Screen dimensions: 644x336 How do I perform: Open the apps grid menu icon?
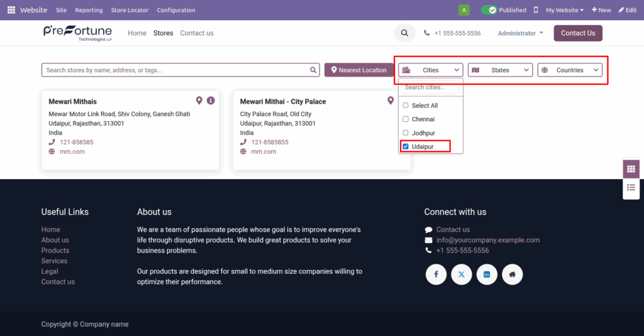tap(11, 10)
